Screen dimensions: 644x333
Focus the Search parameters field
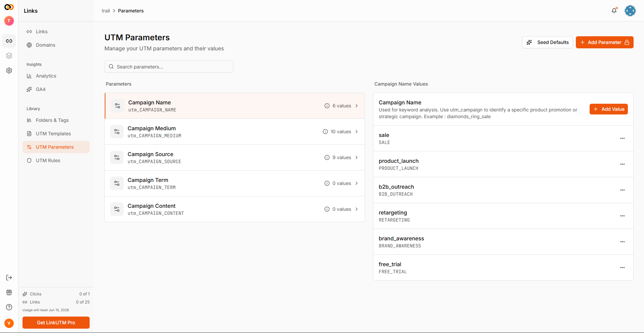(x=169, y=66)
